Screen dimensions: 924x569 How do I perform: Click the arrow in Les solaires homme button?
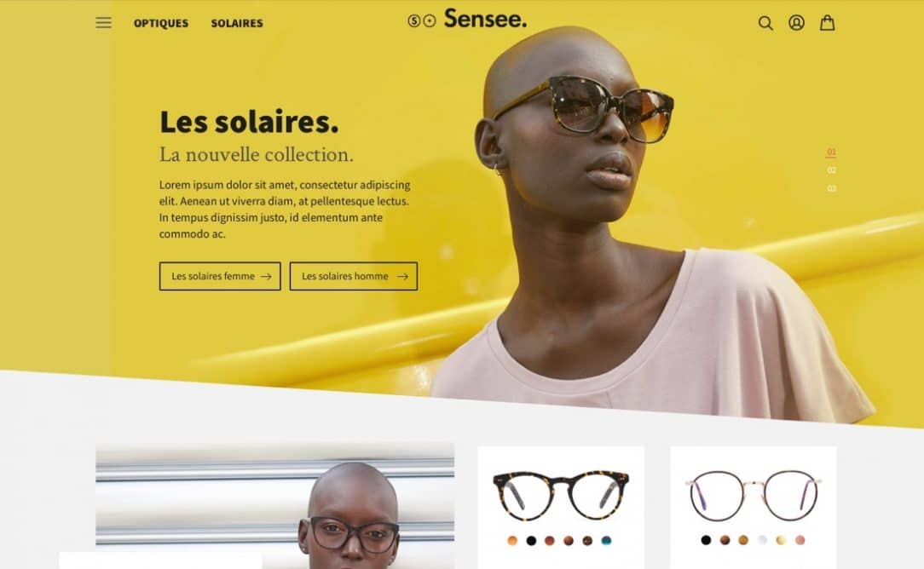(x=402, y=276)
